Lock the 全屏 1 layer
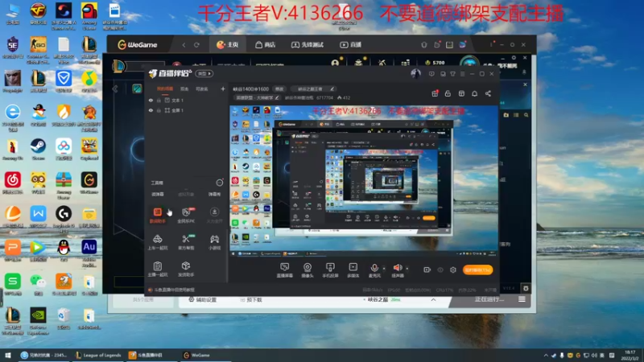644x362 pixels. [x=159, y=110]
